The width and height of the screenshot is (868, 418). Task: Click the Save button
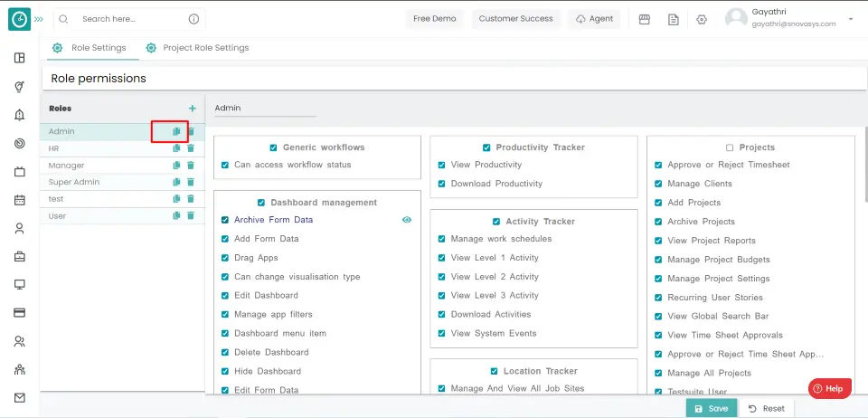click(711, 408)
